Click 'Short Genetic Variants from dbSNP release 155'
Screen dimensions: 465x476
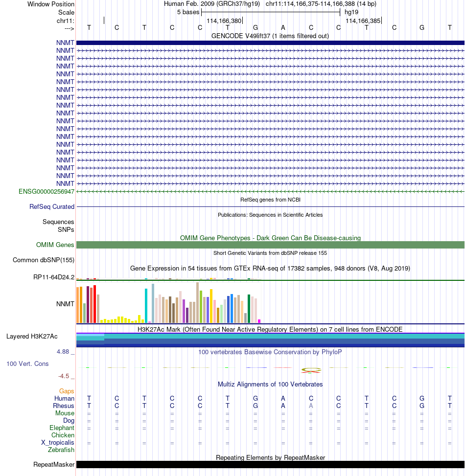270,253
